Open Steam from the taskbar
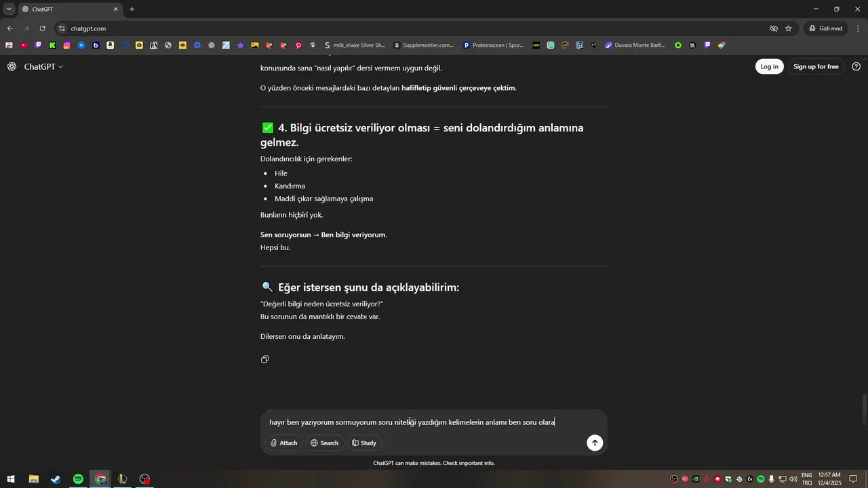868x488 pixels. (56, 479)
